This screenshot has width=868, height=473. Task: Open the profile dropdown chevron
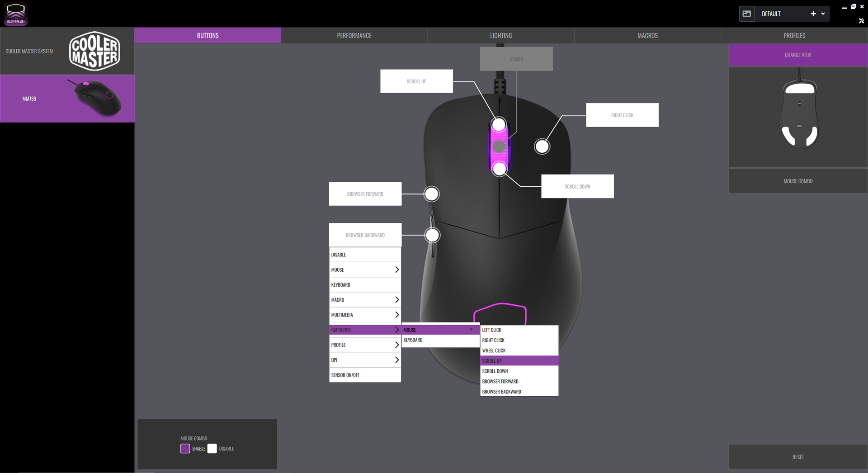823,14
